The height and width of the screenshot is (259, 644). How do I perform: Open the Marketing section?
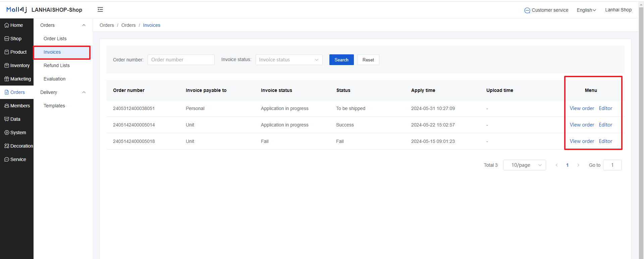click(17, 79)
